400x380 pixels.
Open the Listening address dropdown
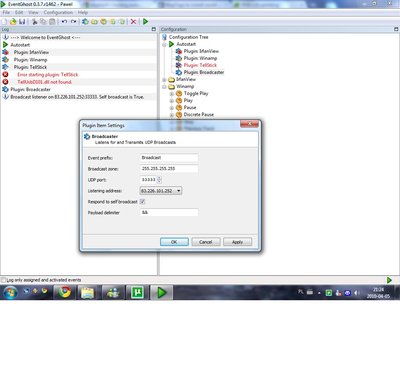(x=179, y=191)
